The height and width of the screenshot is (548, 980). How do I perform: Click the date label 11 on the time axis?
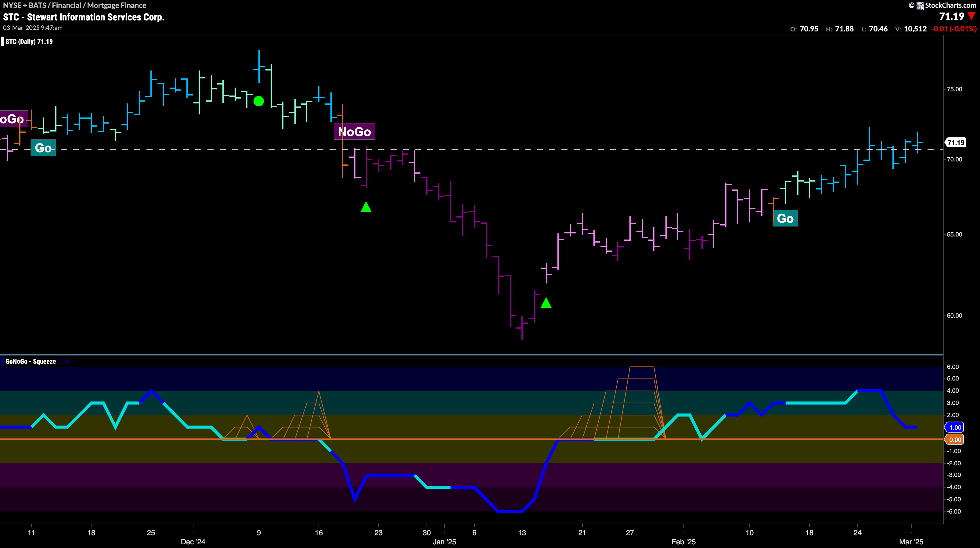pos(31,533)
